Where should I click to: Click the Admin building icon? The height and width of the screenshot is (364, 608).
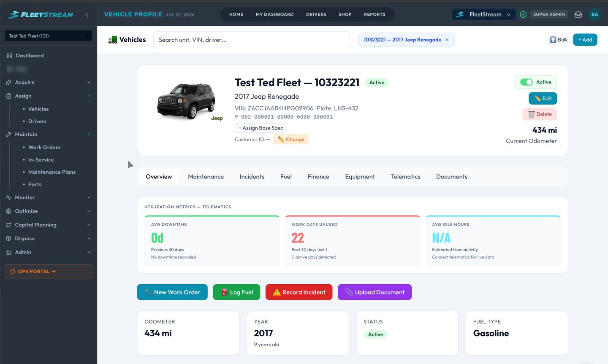point(9,252)
